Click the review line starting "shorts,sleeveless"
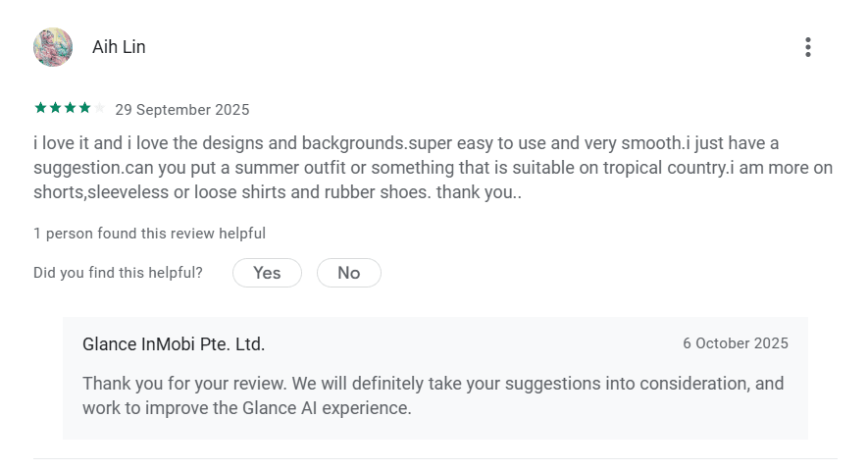The image size is (868, 471). pos(278,192)
